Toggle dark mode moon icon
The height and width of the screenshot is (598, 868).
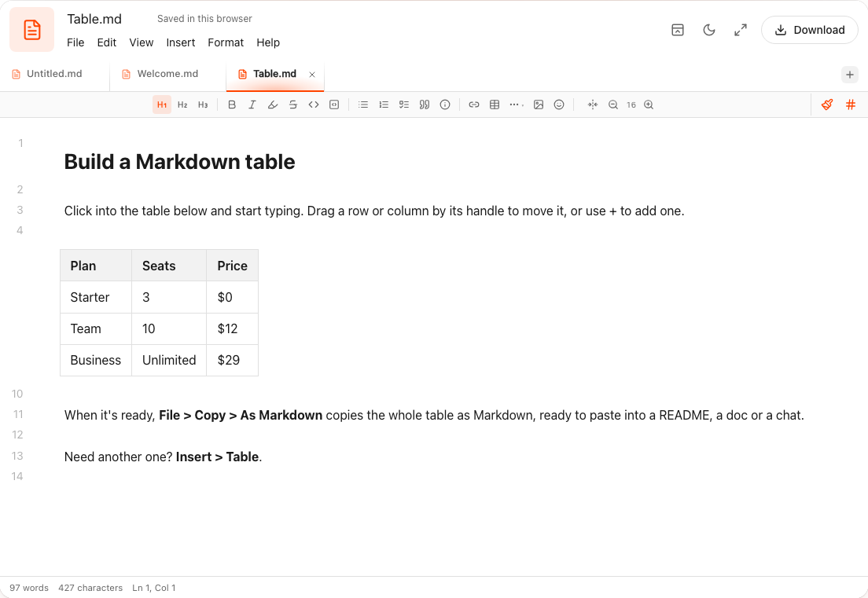(x=709, y=30)
